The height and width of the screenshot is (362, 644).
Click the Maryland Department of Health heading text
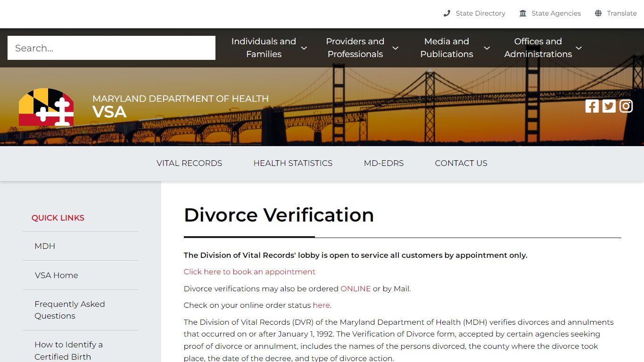tap(181, 99)
